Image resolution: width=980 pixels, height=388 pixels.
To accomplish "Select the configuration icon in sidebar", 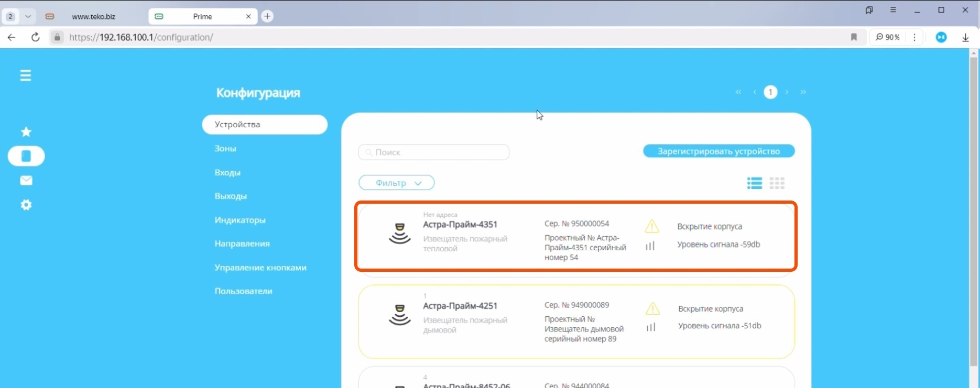I will tap(26, 156).
